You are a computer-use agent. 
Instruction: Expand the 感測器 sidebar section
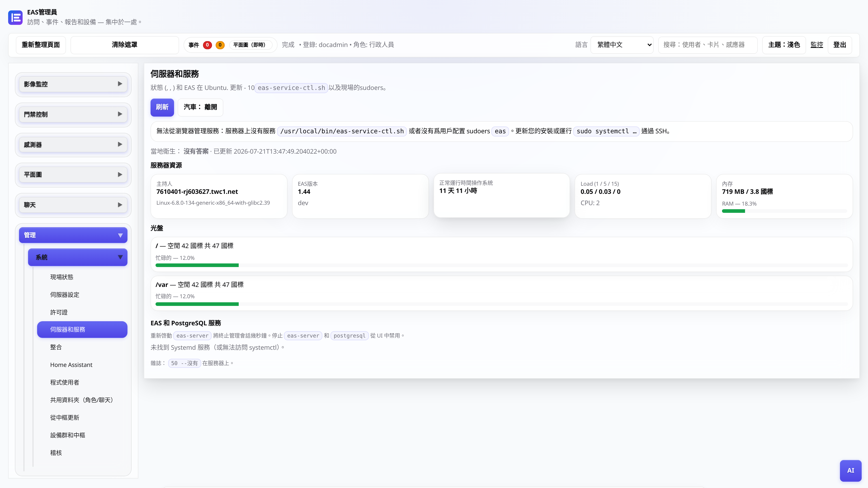(x=73, y=145)
